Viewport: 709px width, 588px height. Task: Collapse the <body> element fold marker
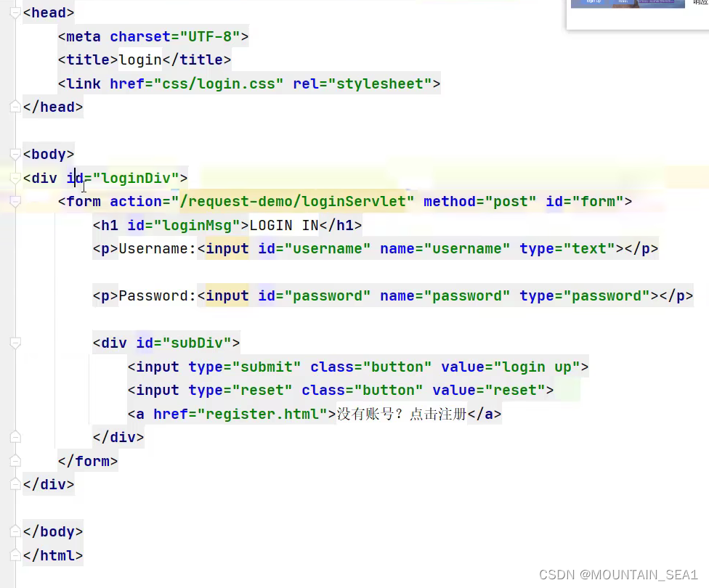pos(15,154)
